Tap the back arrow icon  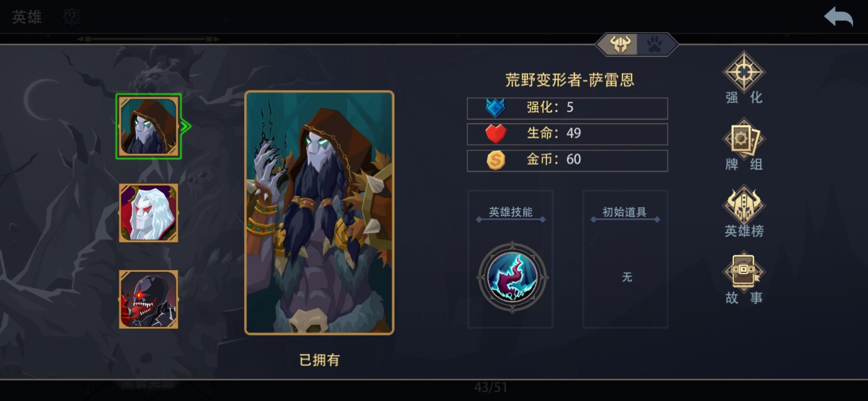(x=838, y=17)
